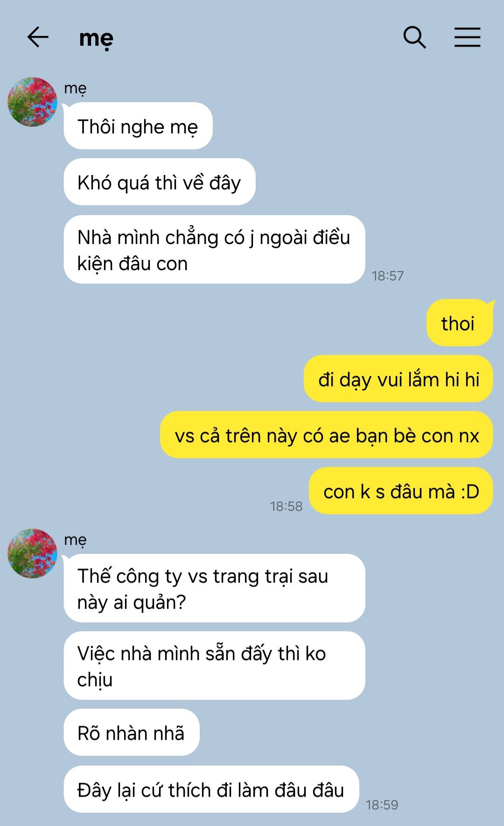Select message 'Khó quá thì về đây'
This screenshot has width=504, height=826.
pos(160,182)
